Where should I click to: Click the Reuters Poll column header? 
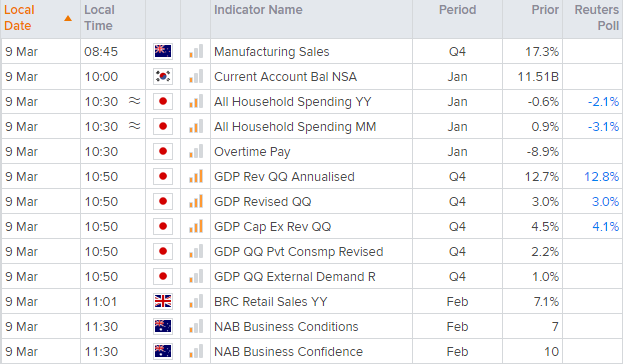click(597, 18)
